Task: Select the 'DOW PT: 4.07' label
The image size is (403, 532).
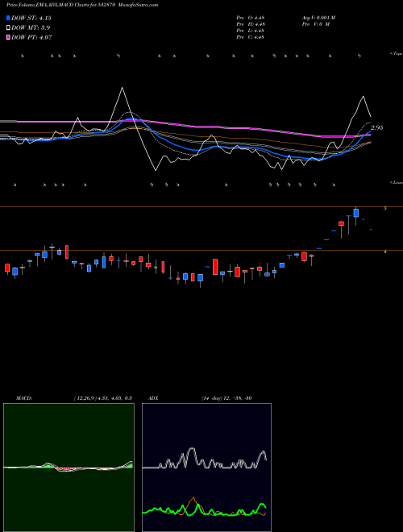Action: (x=31, y=37)
